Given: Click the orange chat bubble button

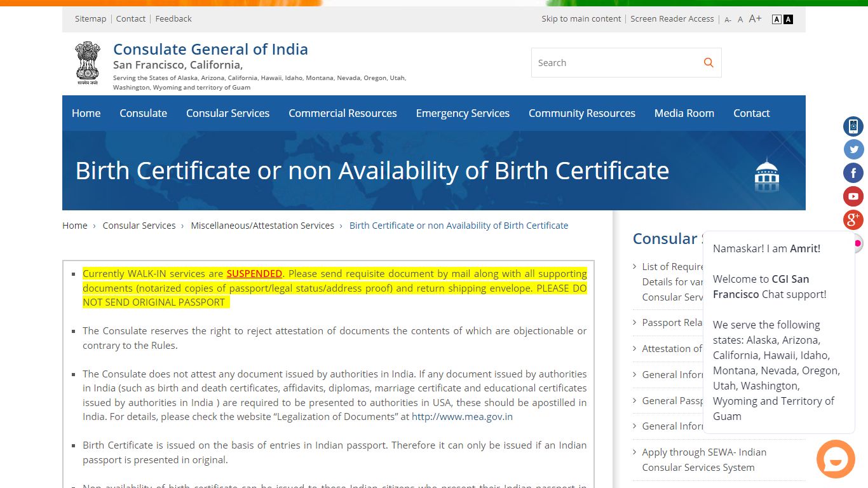Looking at the screenshot, I should tap(836, 459).
